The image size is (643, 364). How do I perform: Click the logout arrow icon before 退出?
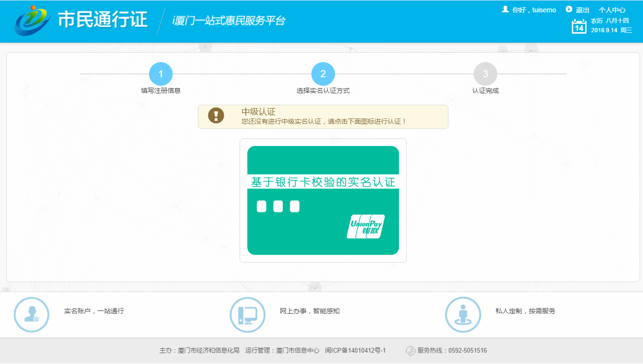pos(569,9)
